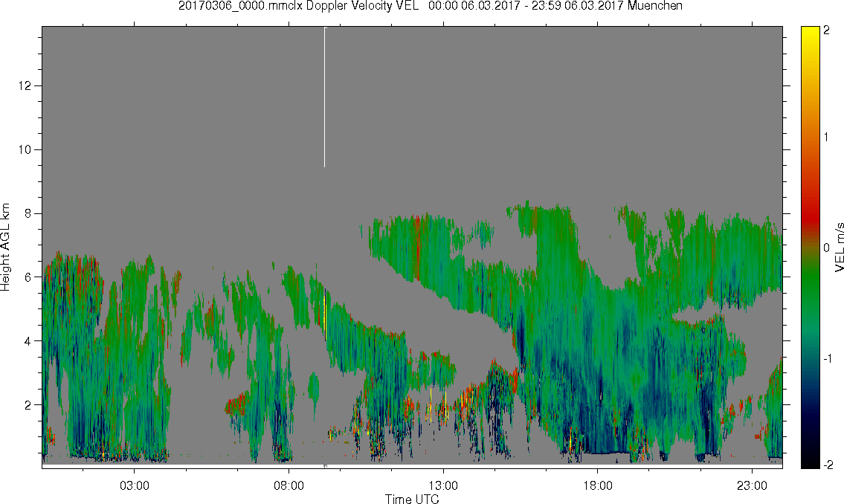Click the '10' height axis label
Screen dimensions: 844x504
pos(25,149)
